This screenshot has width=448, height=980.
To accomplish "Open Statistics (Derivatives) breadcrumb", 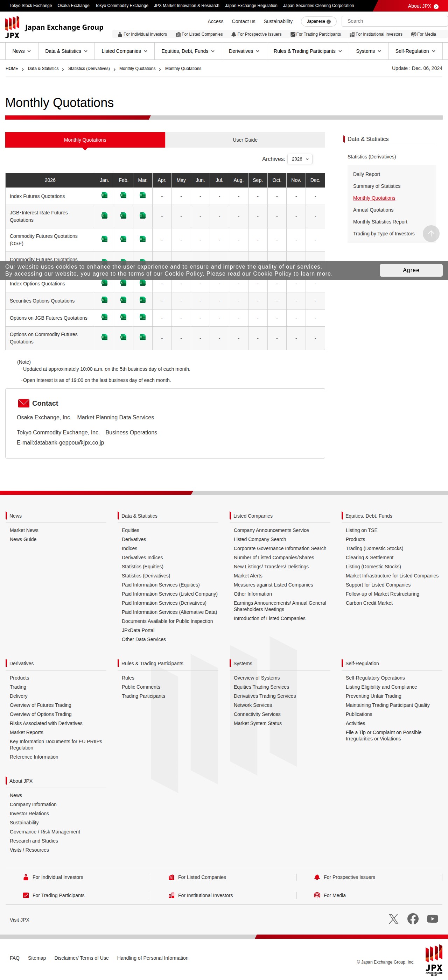I will [89, 69].
